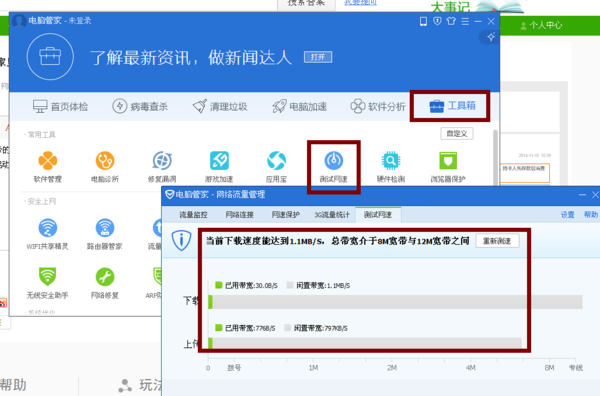
Task: Click the upload bandwidth bar
Action: point(365,343)
